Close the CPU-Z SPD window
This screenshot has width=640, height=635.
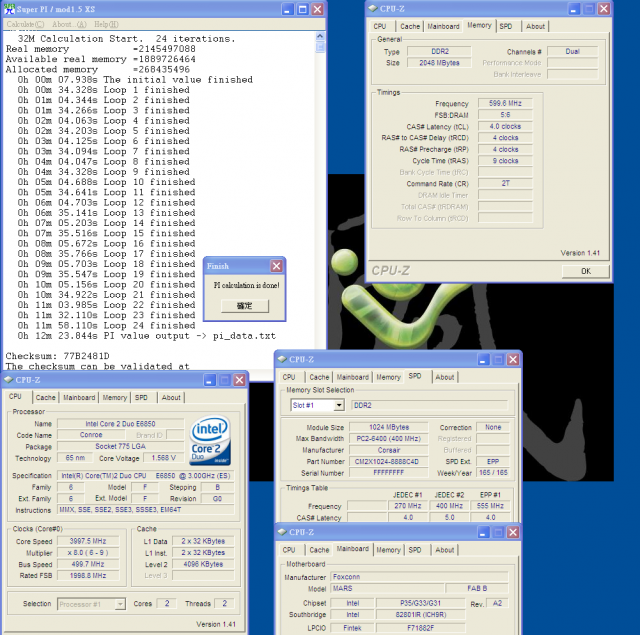click(513, 359)
